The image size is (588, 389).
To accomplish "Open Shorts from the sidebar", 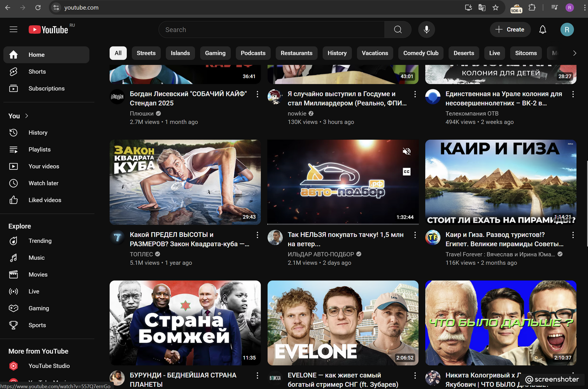I will (x=37, y=71).
